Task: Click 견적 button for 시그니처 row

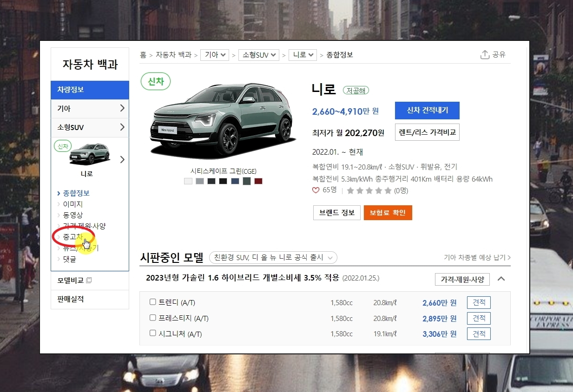Action: pyautogui.click(x=479, y=333)
